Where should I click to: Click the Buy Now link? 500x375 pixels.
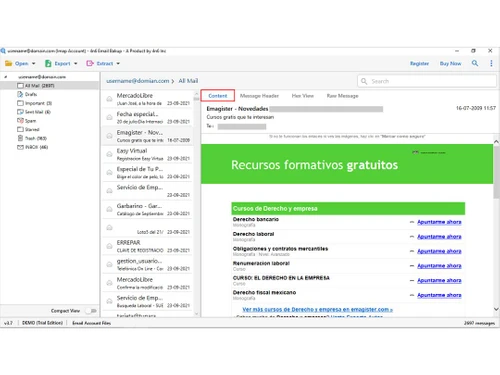coord(450,63)
